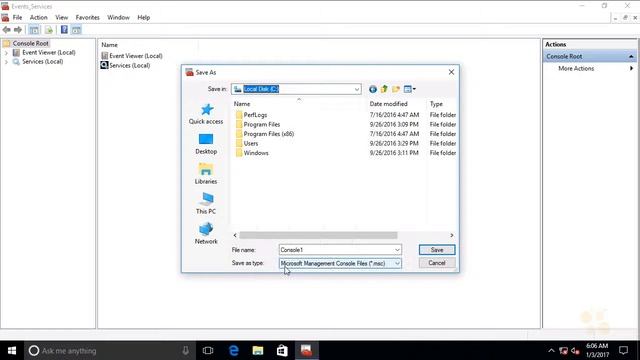Toggle Show/Hide Console Tree toolbar icon
This screenshot has height=360, width=640.
[x=34, y=30]
